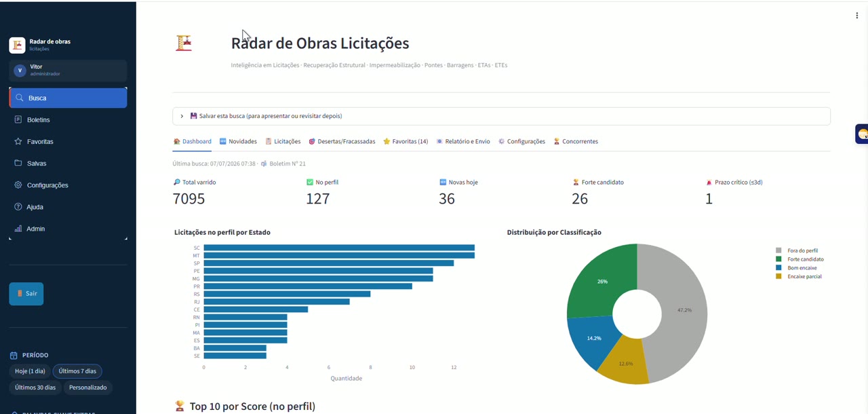Image resolution: width=868 pixels, height=414 pixels.
Task: Click the Total varrido magnifier icon
Action: [177, 182]
